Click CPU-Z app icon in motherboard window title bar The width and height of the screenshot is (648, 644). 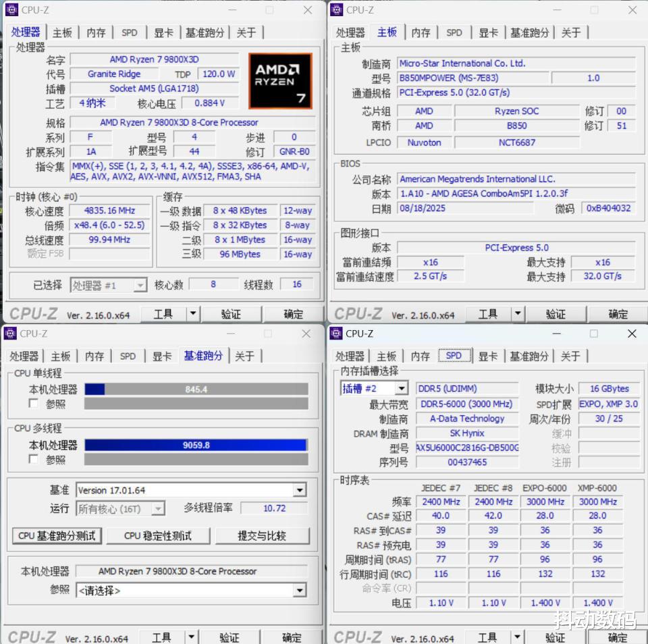point(336,9)
